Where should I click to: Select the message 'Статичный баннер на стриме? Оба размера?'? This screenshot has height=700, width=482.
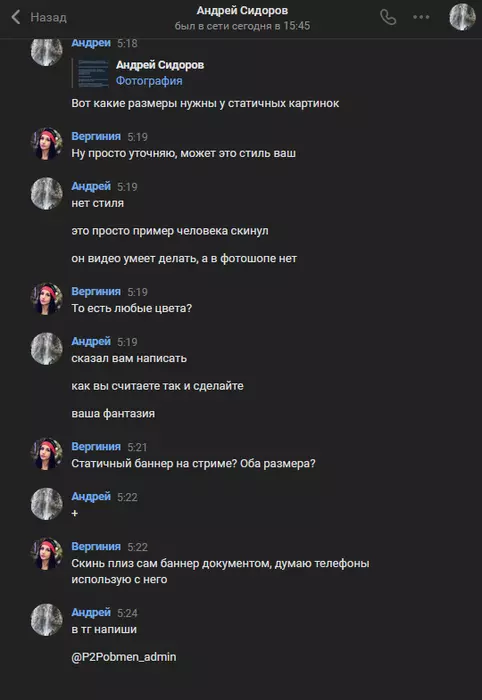(193, 464)
